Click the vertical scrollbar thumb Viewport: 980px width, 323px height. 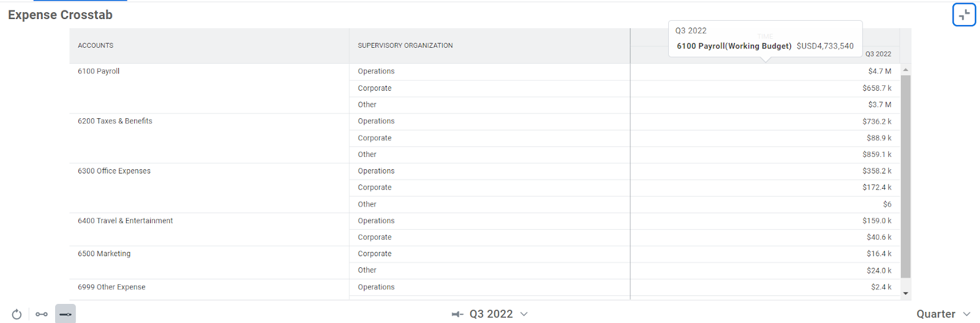click(x=905, y=177)
